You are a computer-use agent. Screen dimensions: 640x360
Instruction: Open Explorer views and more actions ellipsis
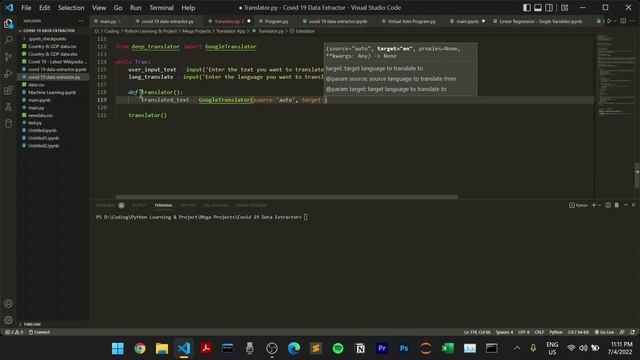pos(81,21)
